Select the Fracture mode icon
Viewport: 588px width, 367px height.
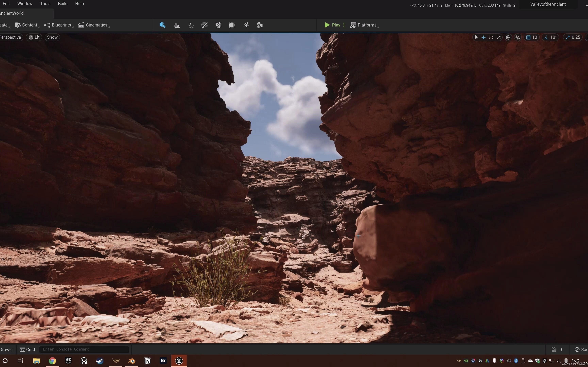coord(218,25)
